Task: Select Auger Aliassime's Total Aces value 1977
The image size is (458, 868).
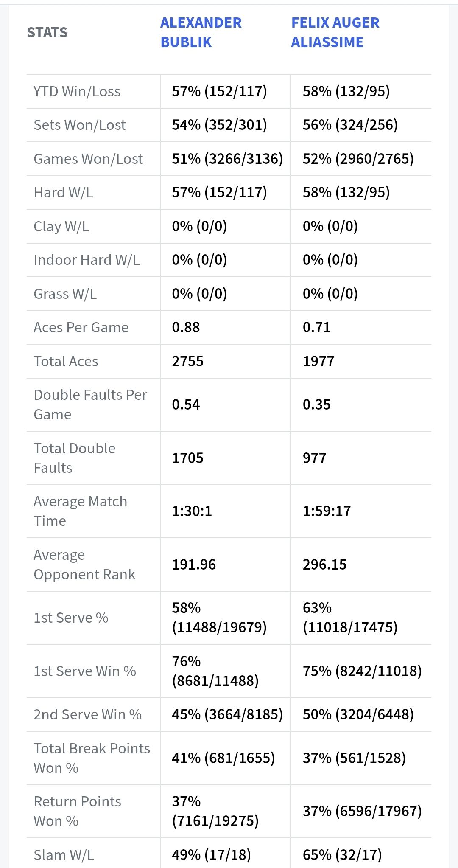Action: click(318, 361)
